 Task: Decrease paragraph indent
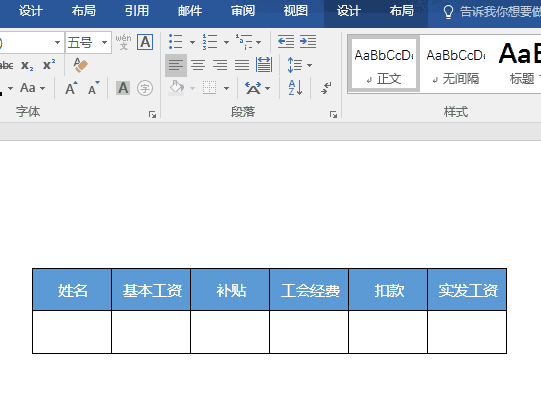286,42
